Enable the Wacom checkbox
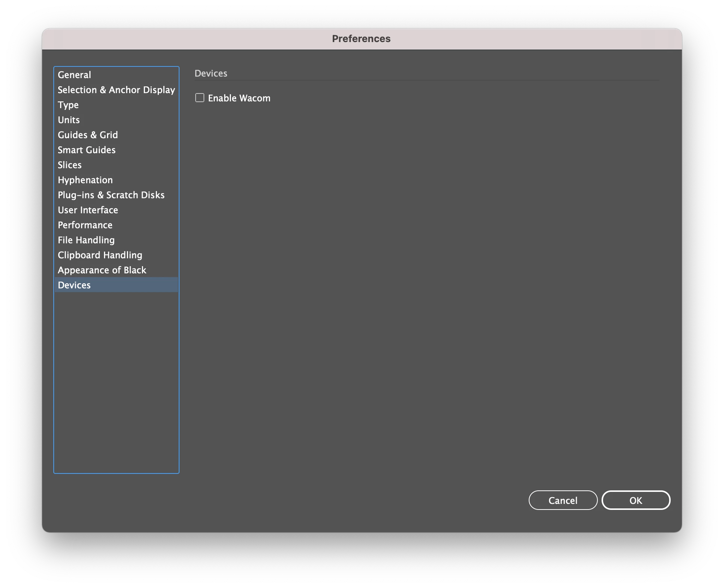The image size is (724, 588). coord(200,98)
